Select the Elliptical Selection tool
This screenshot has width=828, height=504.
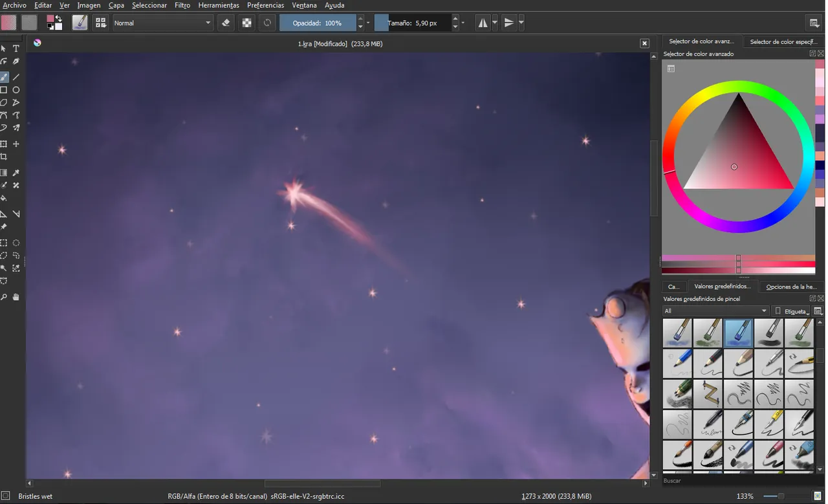[16, 243]
